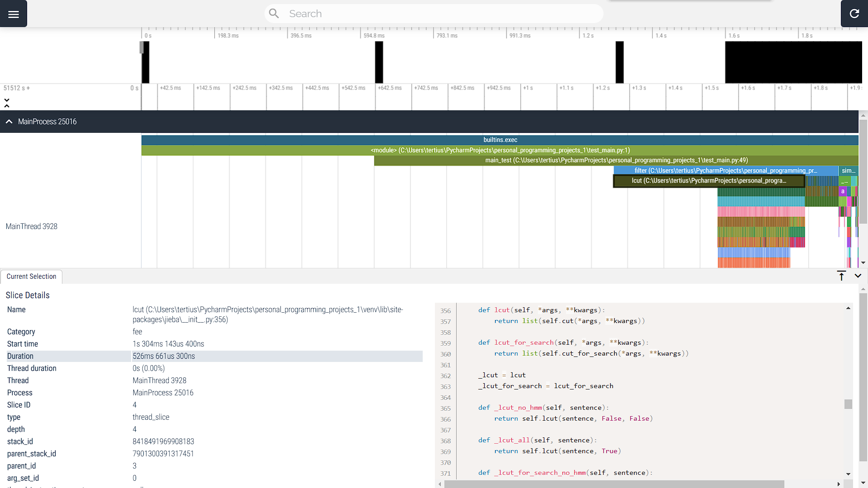Click into the Search input field

point(434,14)
